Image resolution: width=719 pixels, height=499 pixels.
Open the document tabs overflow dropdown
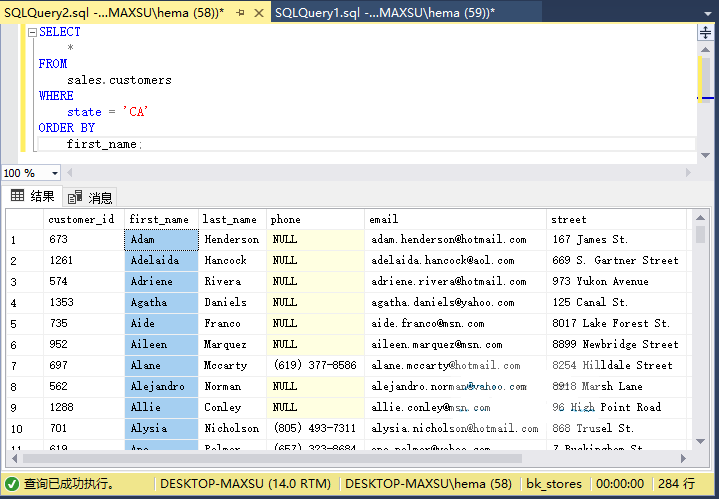pos(708,13)
